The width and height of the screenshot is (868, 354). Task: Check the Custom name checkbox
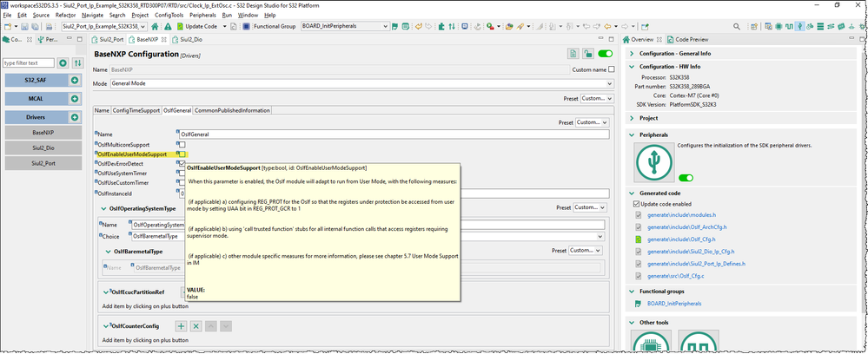611,69
